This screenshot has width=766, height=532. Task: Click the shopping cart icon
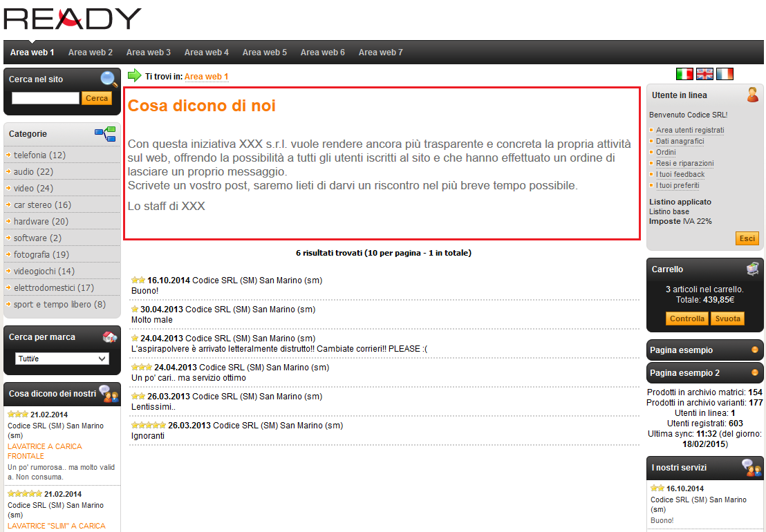753,269
